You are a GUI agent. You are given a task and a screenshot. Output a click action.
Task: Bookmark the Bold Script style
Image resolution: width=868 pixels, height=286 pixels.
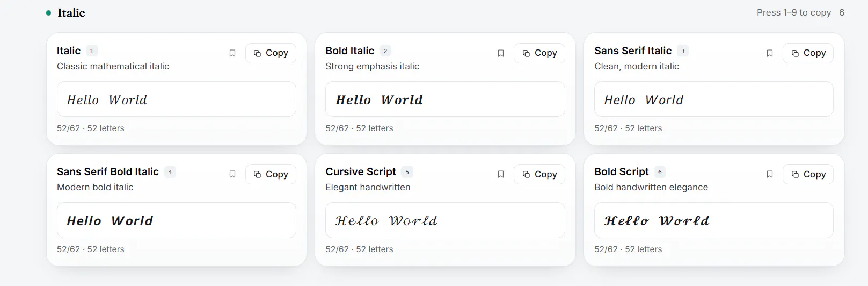770,174
